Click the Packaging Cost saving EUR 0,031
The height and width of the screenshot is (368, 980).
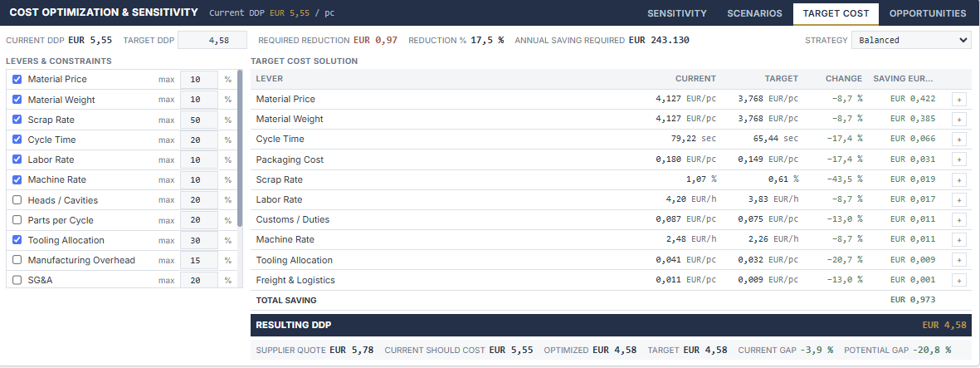pyautogui.click(x=913, y=159)
